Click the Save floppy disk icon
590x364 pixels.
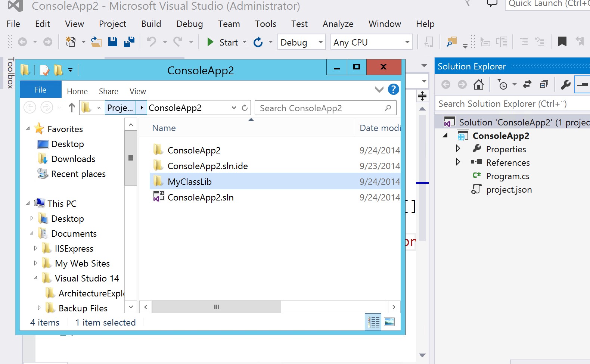tap(113, 42)
